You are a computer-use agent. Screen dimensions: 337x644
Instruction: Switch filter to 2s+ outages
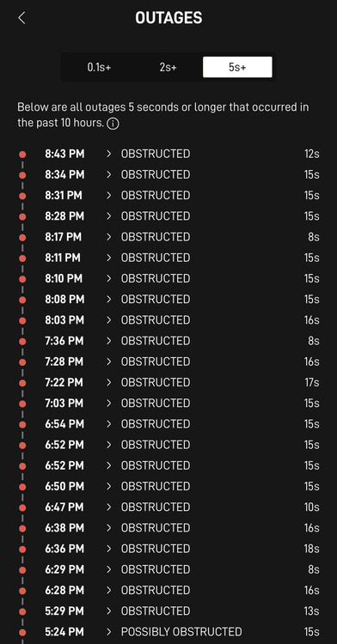coord(168,67)
